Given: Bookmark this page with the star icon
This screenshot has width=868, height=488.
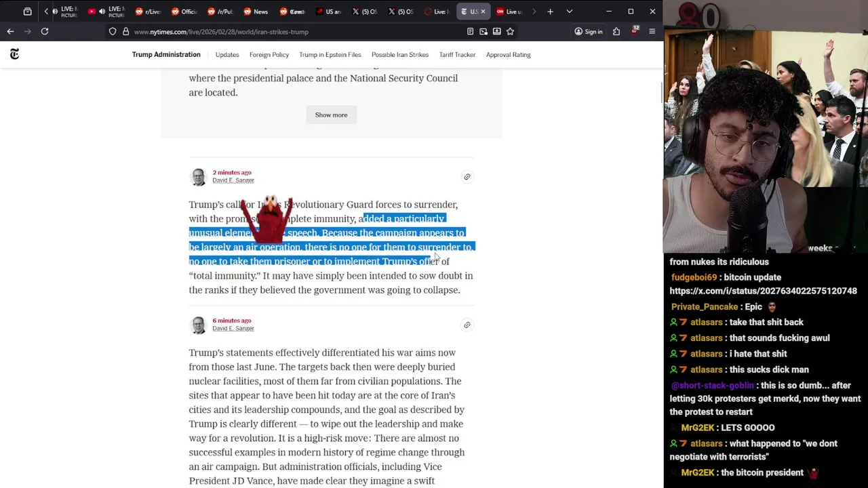Looking at the screenshot, I should (x=510, y=31).
